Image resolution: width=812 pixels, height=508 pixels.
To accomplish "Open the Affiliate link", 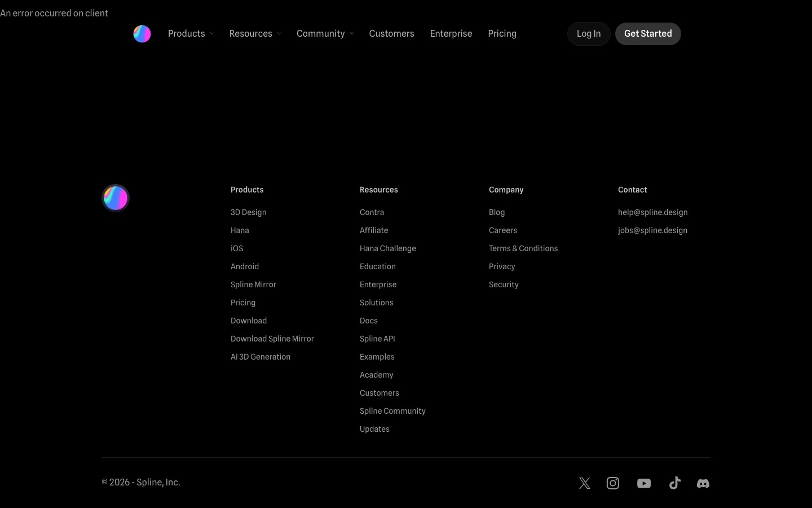I will (374, 230).
